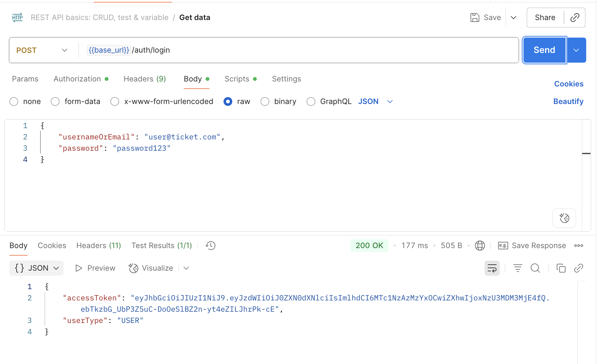
Task: Toggle the wrap lines icon in response
Action: (x=492, y=268)
